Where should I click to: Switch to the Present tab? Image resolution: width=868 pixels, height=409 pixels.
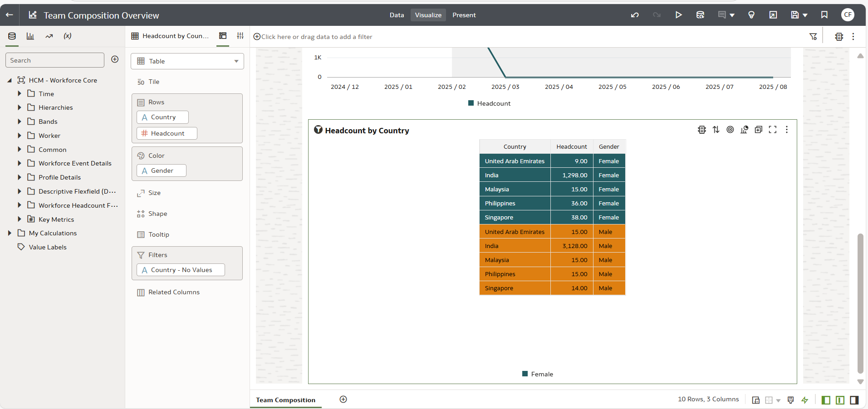[x=464, y=15]
